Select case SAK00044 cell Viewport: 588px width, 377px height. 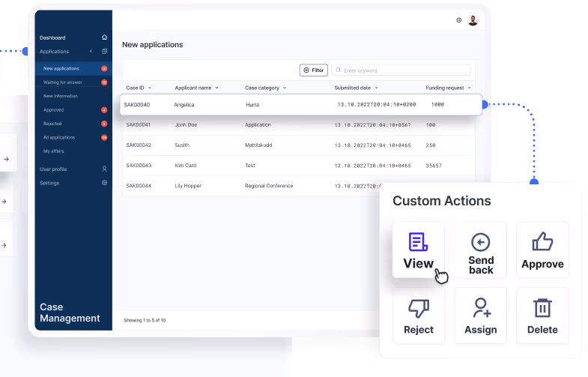tap(139, 186)
